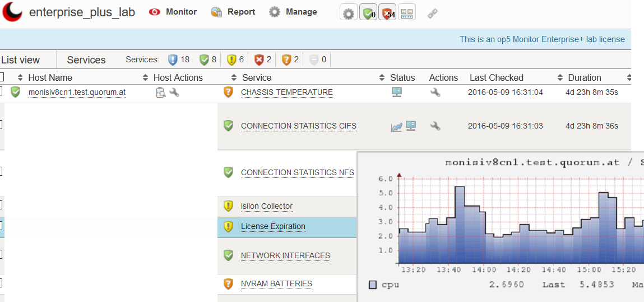Open the Report menu
This screenshot has width=644, height=302.
pos(233,12)
